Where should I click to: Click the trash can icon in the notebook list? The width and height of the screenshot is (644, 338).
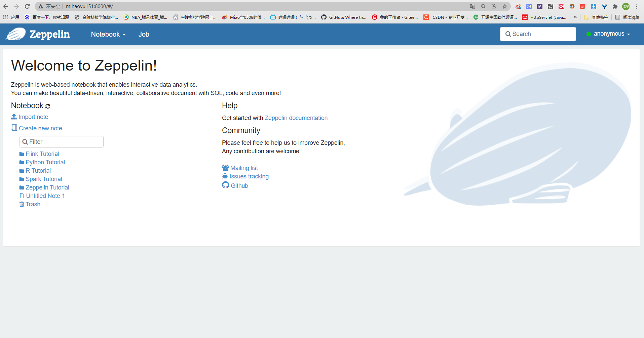coord(22,204)
